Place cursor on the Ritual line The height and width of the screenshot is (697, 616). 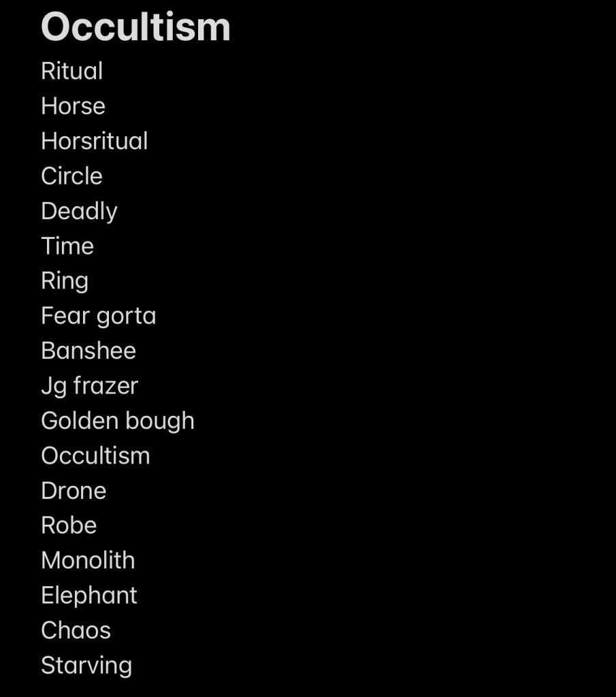pos(72,71)
